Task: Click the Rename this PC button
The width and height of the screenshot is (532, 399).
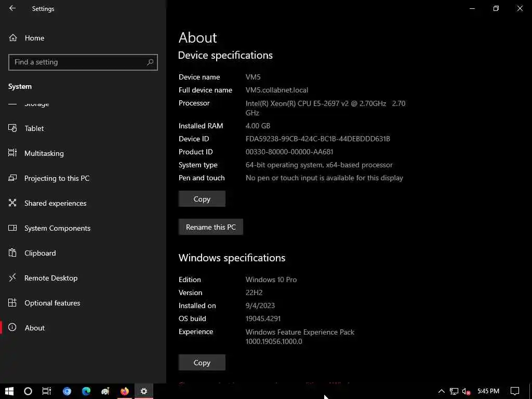Action: (x=211, y=227)
